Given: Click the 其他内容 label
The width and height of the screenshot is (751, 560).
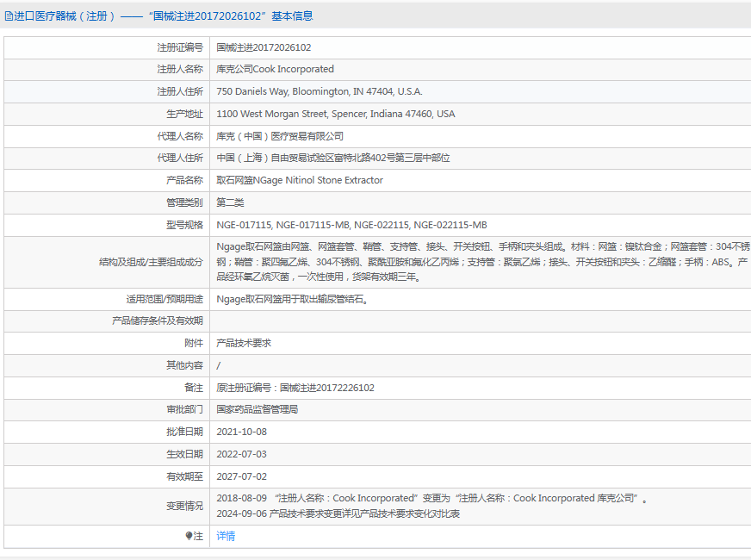Looking at the screenshot, I should tap(184, 365).
